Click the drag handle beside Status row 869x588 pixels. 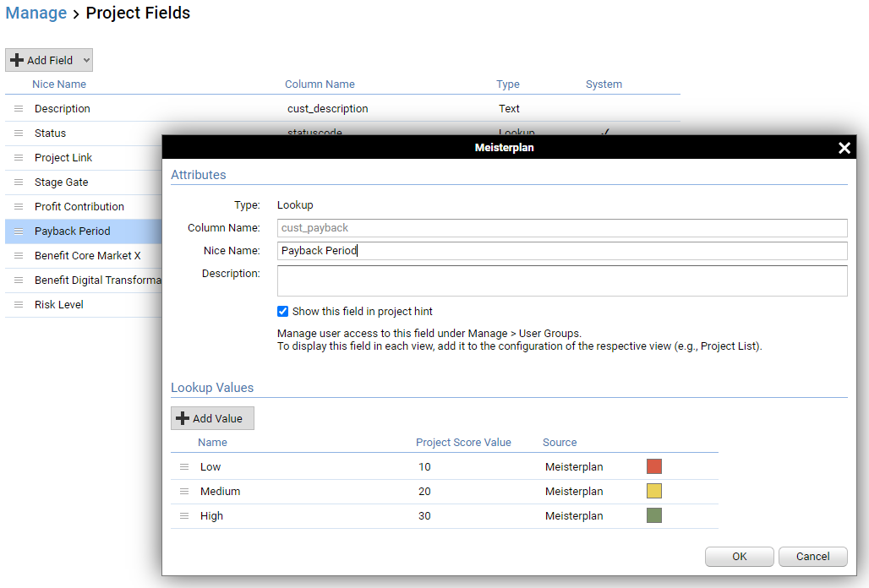click(x=19, y=133)
